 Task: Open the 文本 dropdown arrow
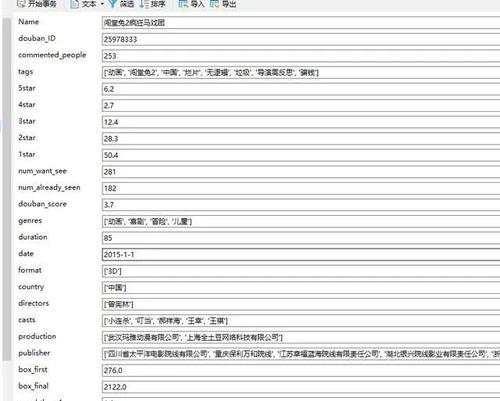pos(102,4)
